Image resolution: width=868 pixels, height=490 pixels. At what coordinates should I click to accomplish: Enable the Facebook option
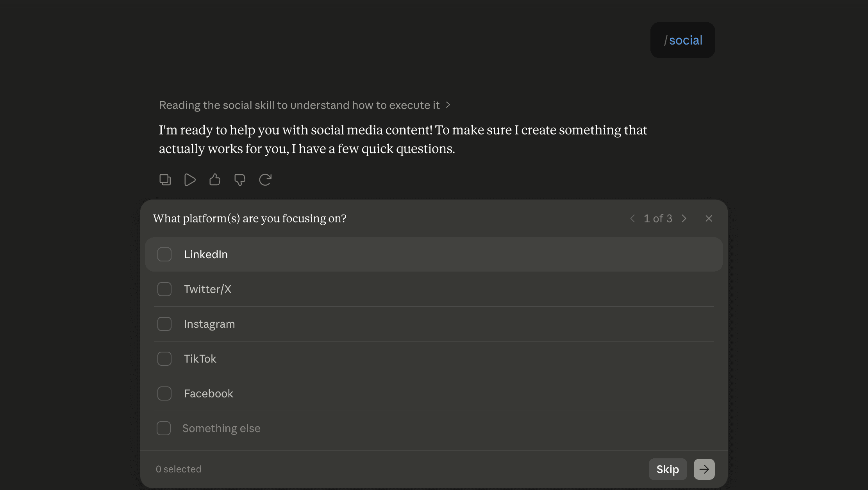pos(164,393)
